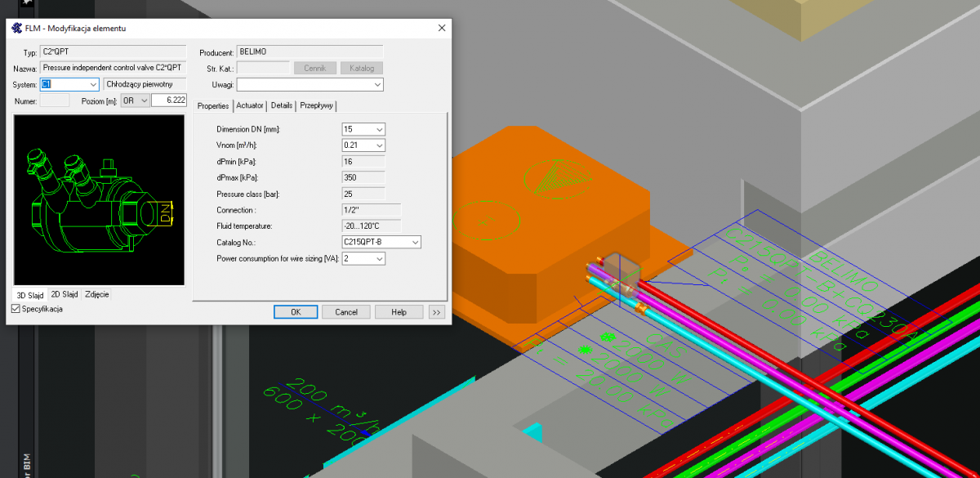Image resolution: width=980 pixels, height=478 pixels.
Task: Expand the Uwagi combo box
Action: tap(377, 84)
